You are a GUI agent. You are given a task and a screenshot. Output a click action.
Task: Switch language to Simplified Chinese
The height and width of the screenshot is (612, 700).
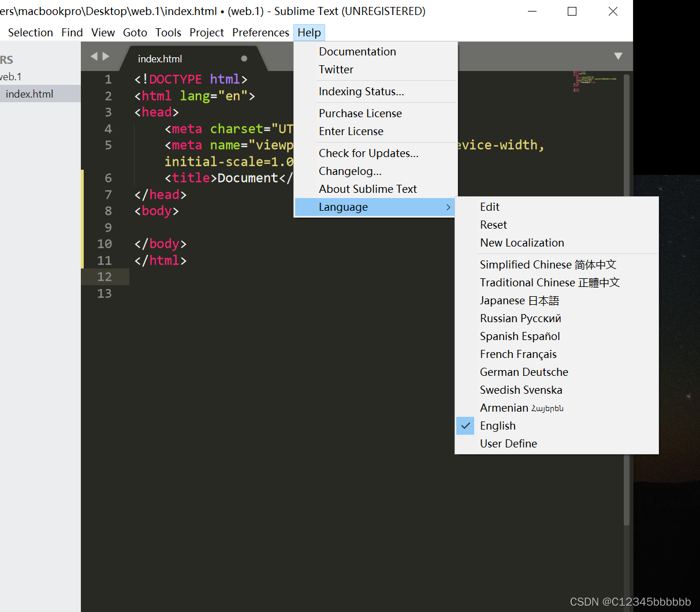557,264
